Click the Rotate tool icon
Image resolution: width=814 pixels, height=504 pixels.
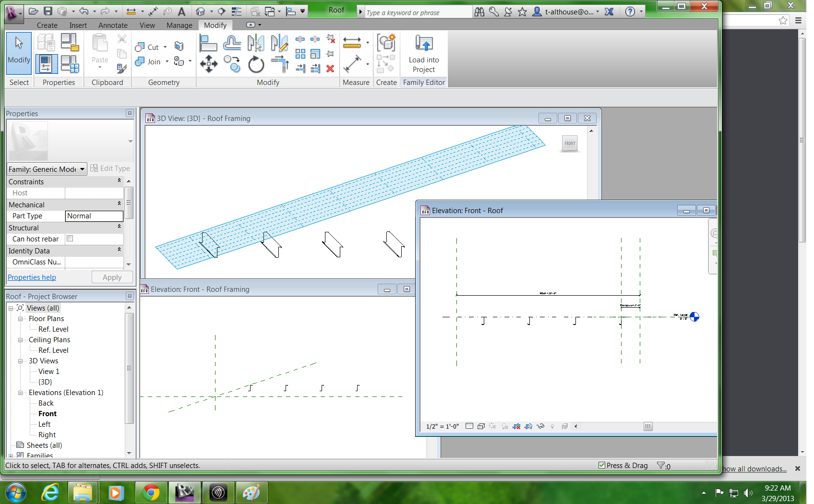(256, 64)
